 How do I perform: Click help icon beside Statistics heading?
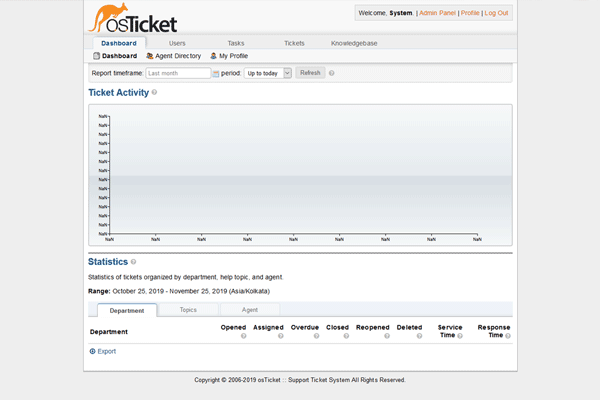click(134, 262)
